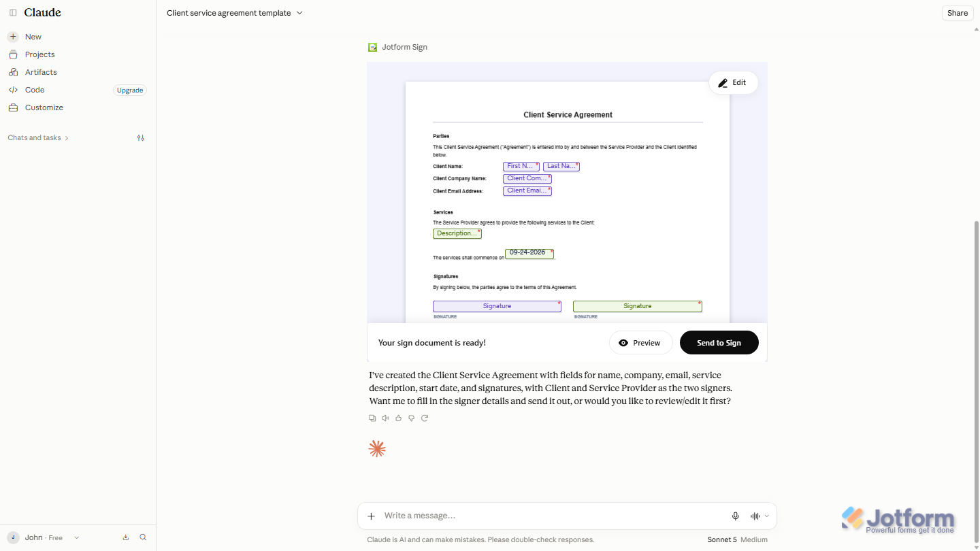This screenshot has height=551, width=980.
Task: Open the Projects section
Action: pos(39,54)
